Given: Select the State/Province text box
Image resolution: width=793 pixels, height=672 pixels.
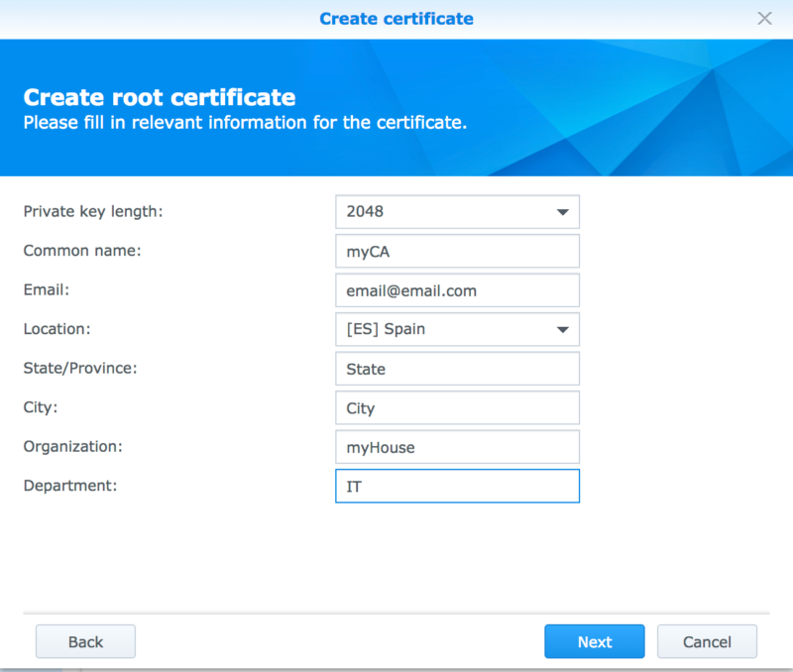Looking at the screenshot, I should tap(457, 369).
